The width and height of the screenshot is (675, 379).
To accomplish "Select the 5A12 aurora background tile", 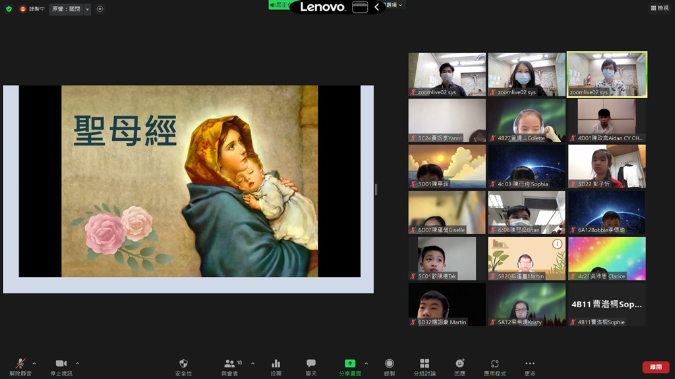I will point(526,304).
